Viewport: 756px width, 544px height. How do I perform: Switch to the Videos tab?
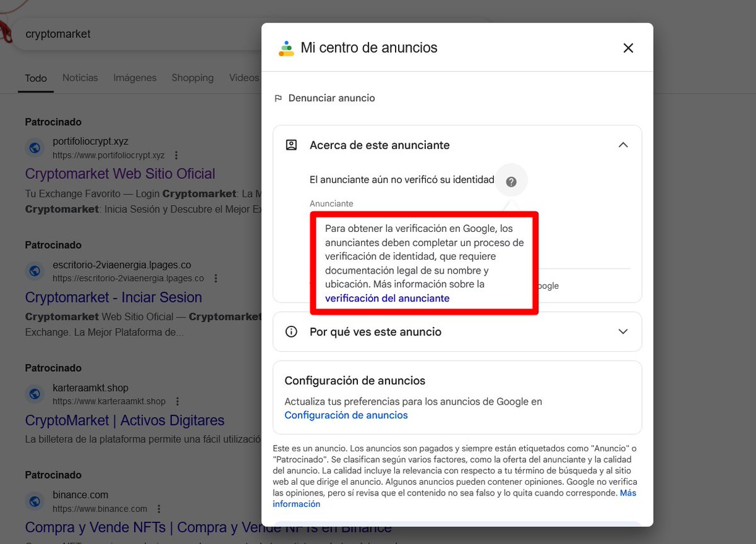pos(244,78)
